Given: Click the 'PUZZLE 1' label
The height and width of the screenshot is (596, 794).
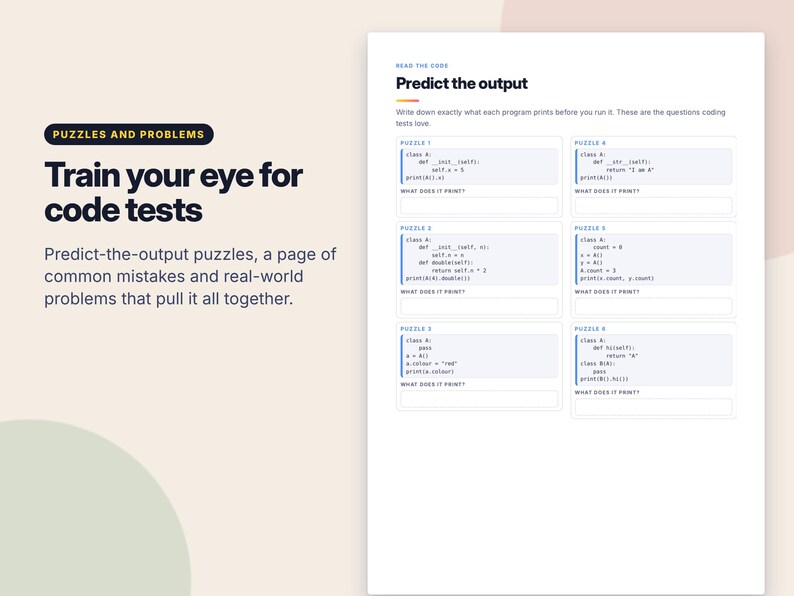Looking at the screenshot, I should coord(415,143).
